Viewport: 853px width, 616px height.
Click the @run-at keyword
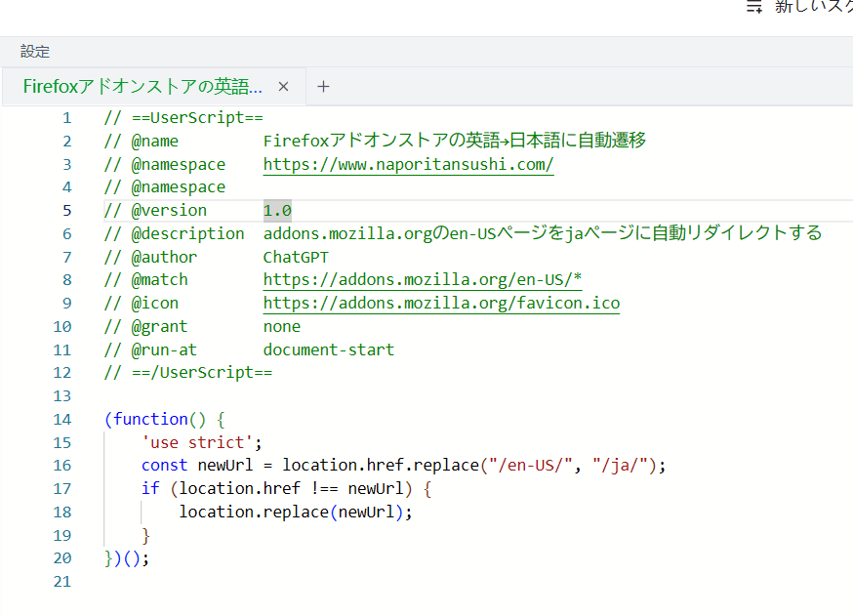(x=164, y=349)
